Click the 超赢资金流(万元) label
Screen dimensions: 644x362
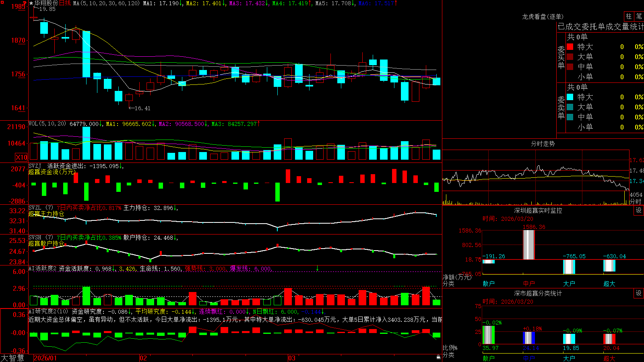[52, 172]
